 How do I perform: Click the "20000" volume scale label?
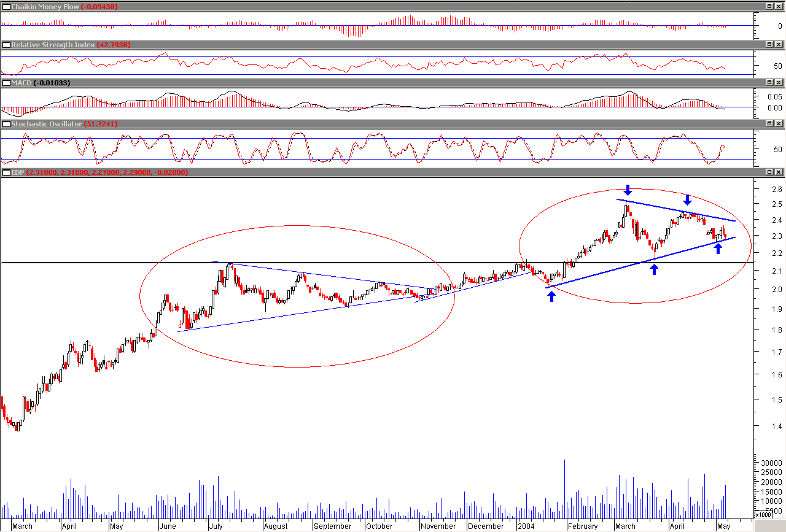point(771,482)
